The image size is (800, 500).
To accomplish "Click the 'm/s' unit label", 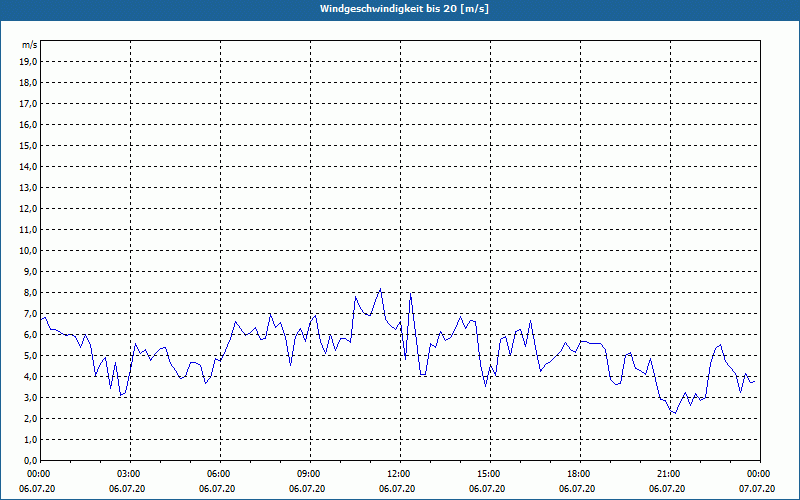I will (x=30, y=45).
